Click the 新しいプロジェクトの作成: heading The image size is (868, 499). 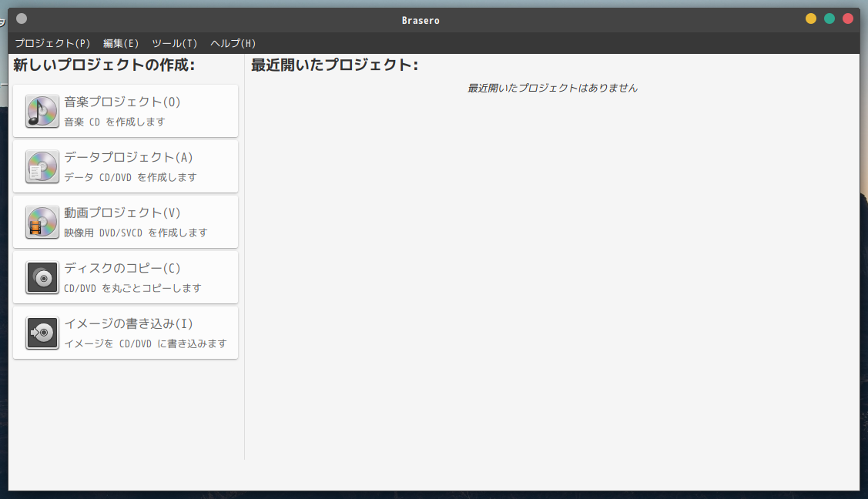(x=104, y=65)
